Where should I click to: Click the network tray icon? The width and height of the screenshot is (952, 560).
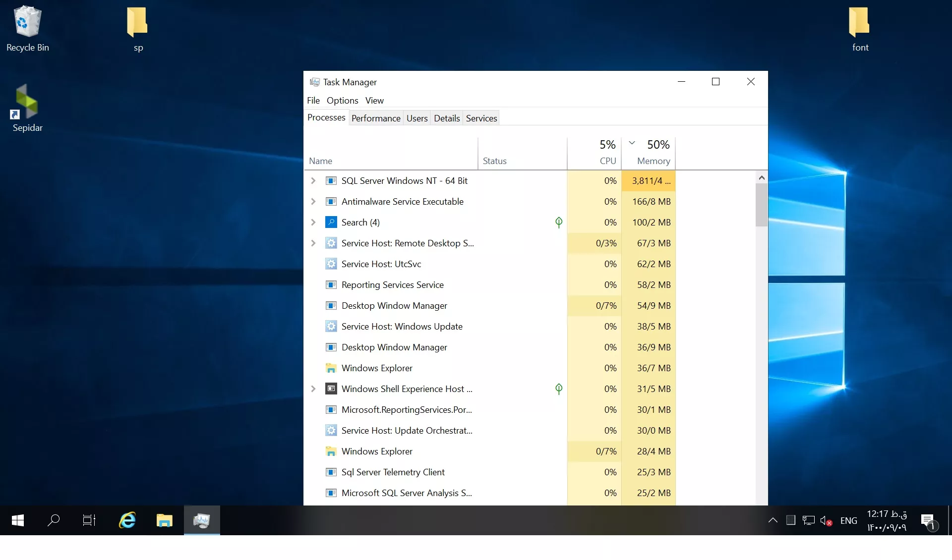pos(809,520)
